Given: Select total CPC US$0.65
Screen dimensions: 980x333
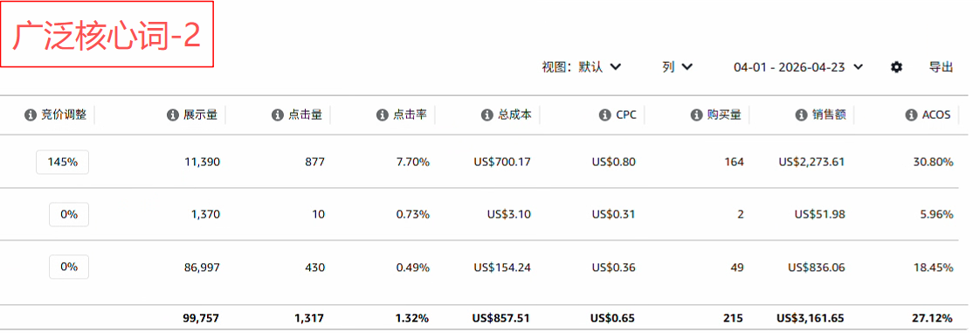Looking at the screenshot, I should pyautogui.click(x=612, y=318).
